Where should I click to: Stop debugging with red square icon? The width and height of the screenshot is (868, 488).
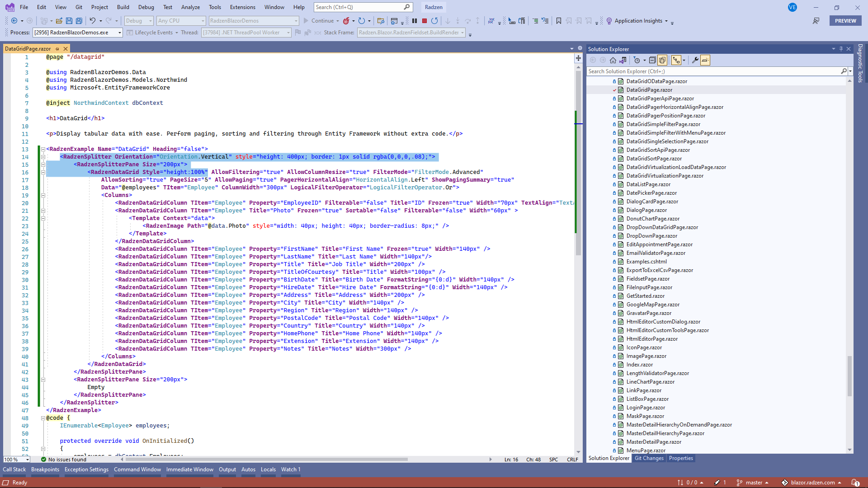425,21
